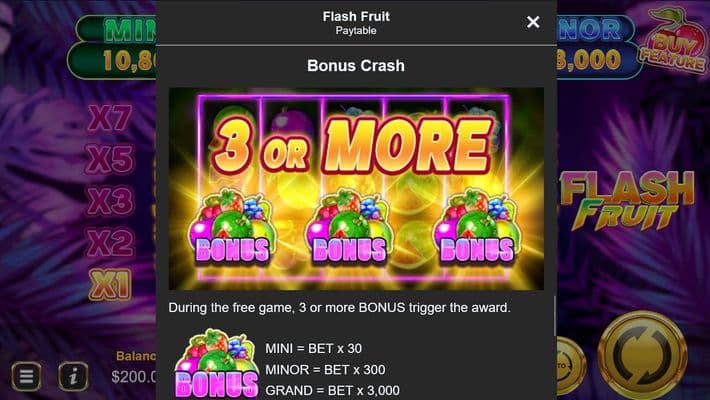Select the highlighted X1 multiplier

(110, 284)
